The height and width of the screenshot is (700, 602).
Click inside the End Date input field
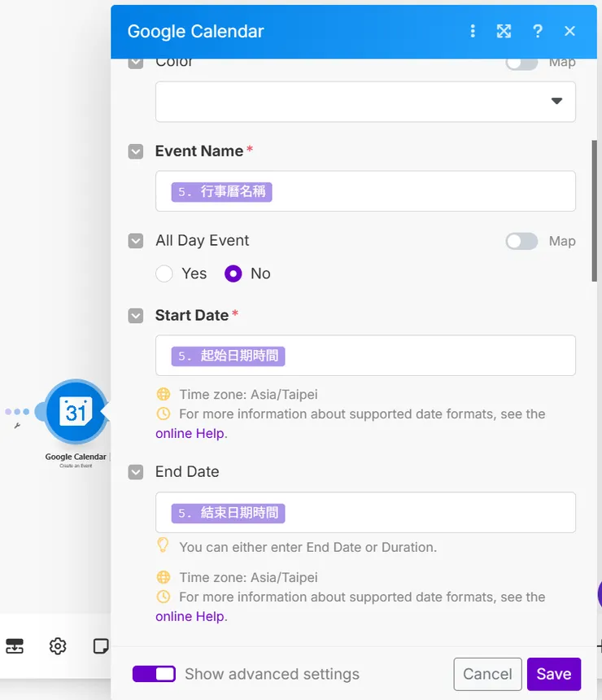coord(365,513)
